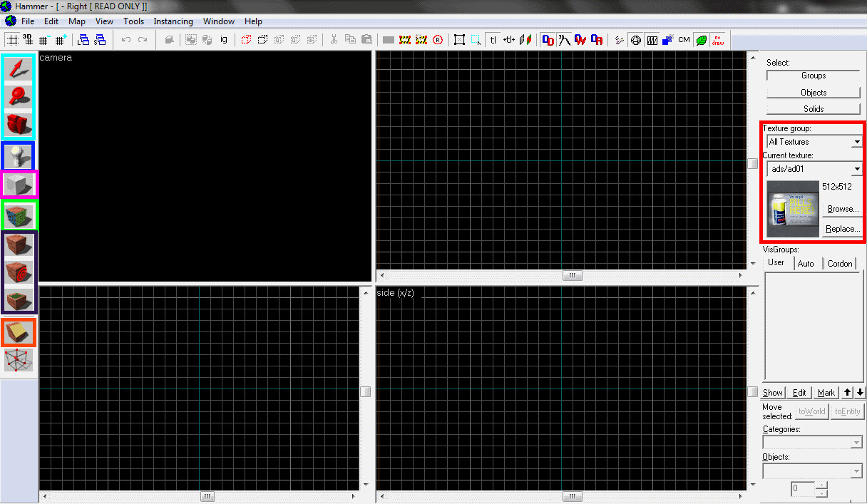Toggle the no draw button
867x504 pixels.
point(718,40)
